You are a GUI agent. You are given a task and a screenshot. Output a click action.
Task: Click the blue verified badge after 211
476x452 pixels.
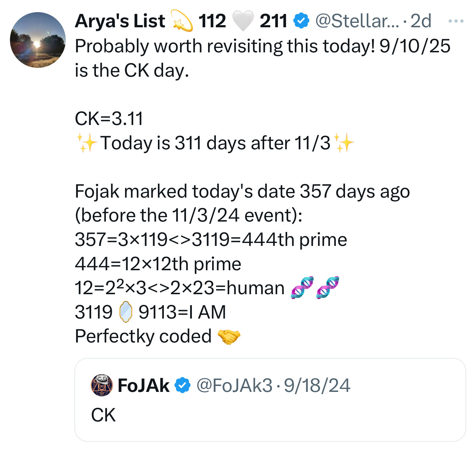[x=301, y=21]
